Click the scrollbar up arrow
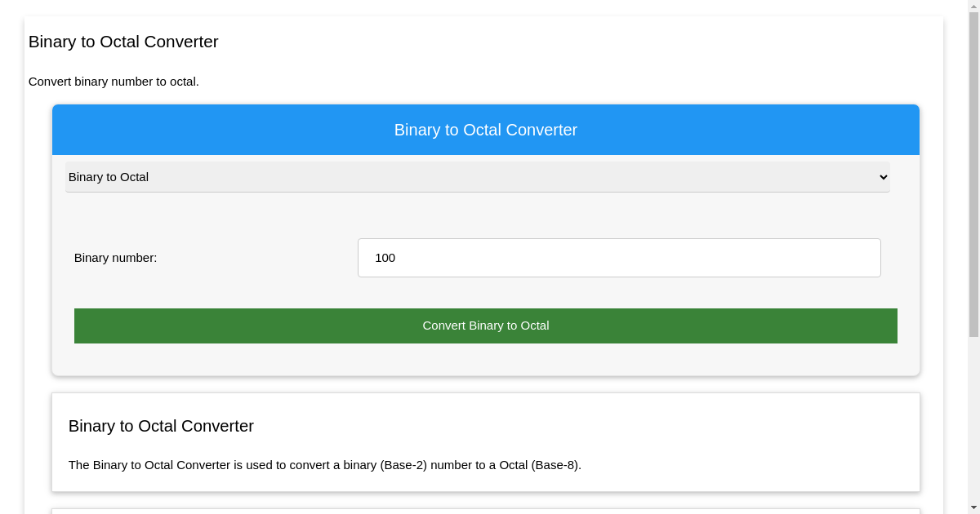The width and height of the screenshot is (980, 514). point(973,7)
